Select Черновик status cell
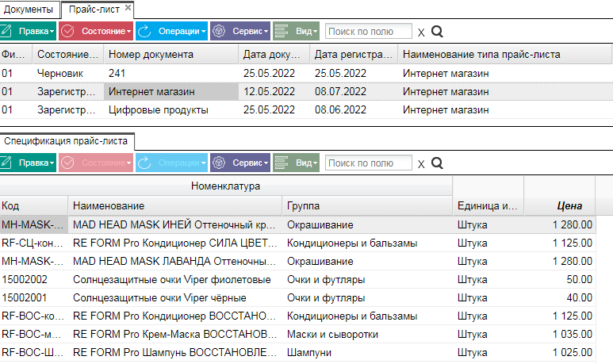This screenshot has width=613, height=364. (68, 73)
